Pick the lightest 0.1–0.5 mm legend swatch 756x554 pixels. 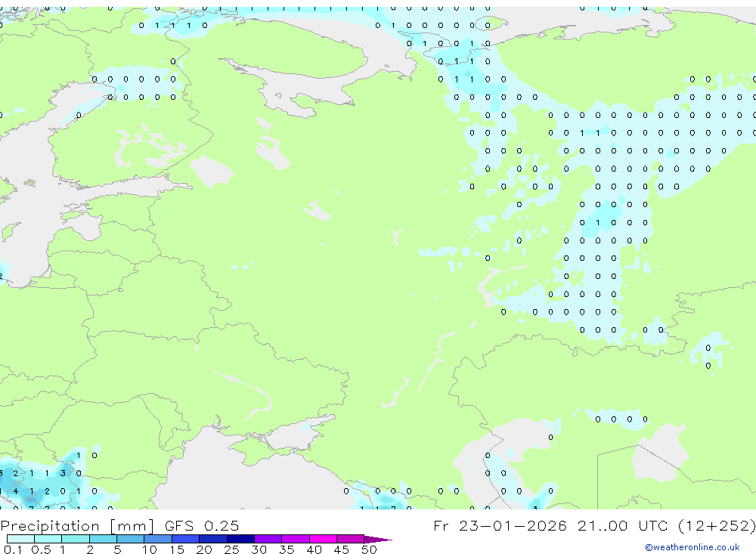tap(20, 539)
